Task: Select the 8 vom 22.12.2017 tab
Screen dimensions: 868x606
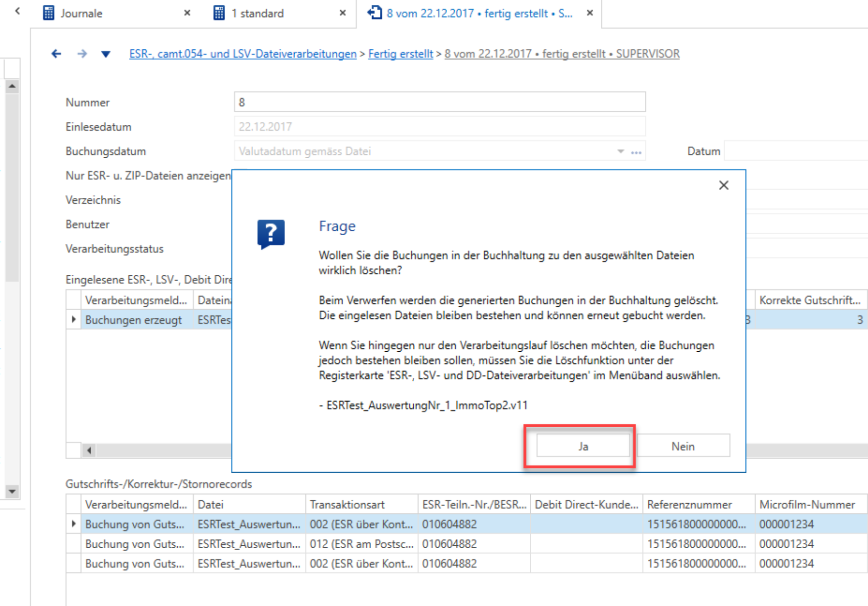Action: [x=480, y=13]
